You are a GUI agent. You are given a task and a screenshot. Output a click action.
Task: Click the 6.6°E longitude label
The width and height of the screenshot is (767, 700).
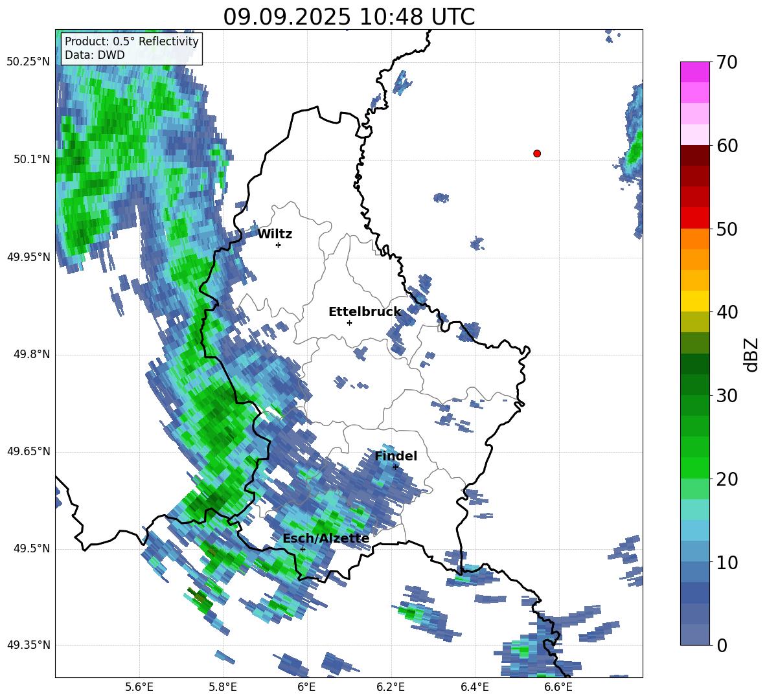[x=558, y=687]
